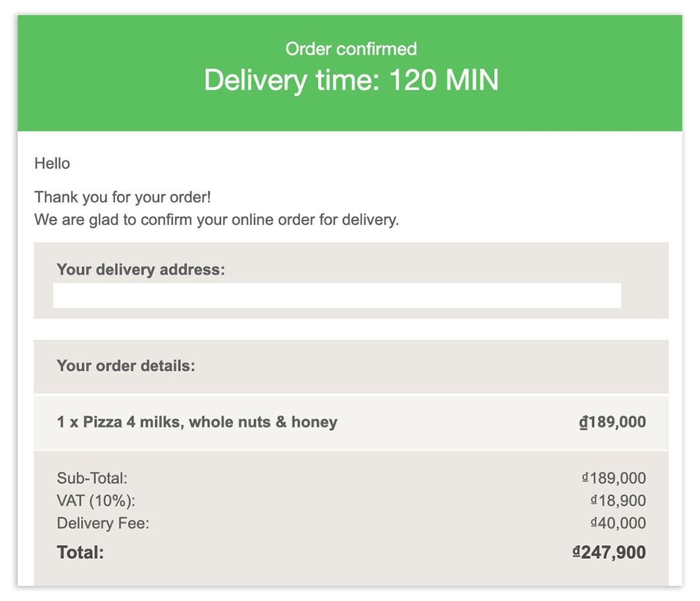Click the Sub-Total amount ₫189,000
700x601 pixels.
[614, 478]
